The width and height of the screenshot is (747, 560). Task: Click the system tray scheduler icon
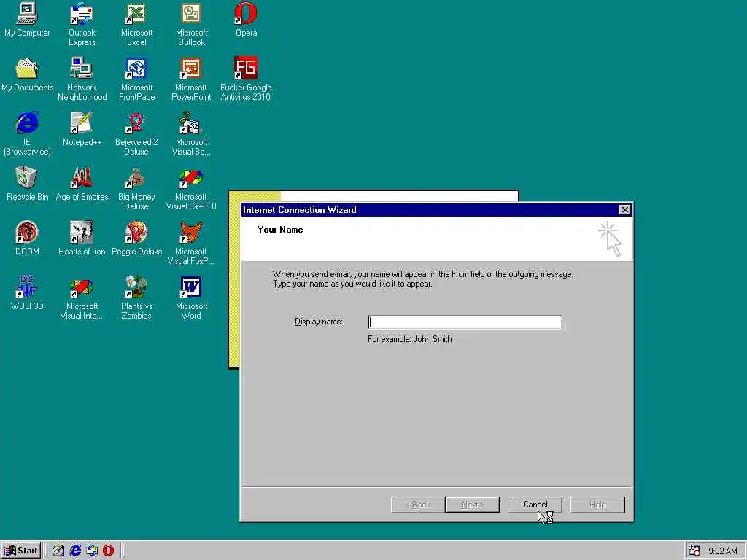click(x=694, y=551)
